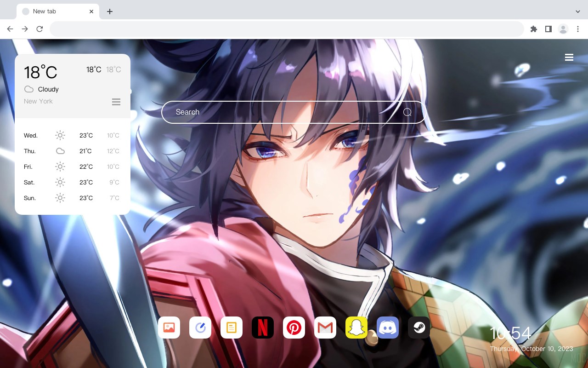Viewport: 588px width, 368px height.
Task: Click the 10:54 clock display
Action: click(510, 333)
